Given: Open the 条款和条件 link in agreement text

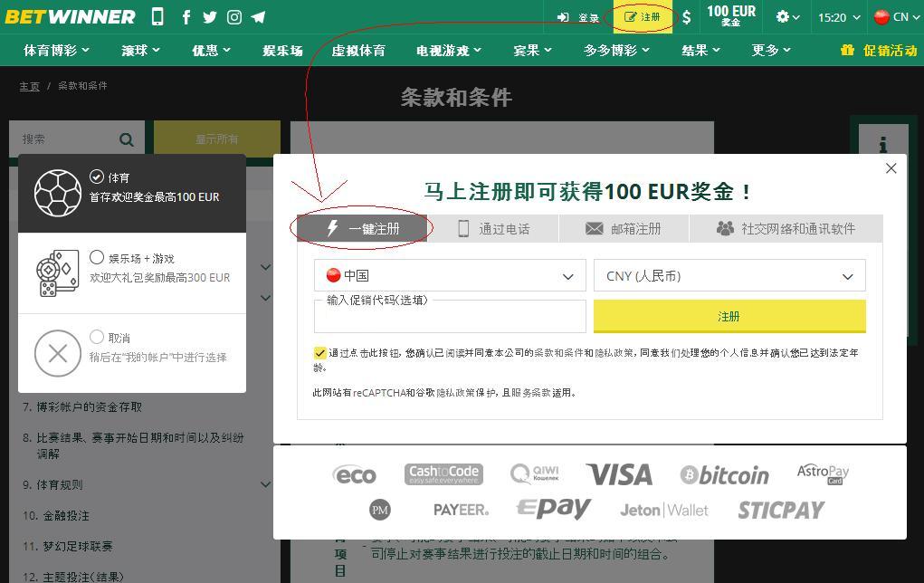Looking at the screenshot, I should click(x=558, y=352).
